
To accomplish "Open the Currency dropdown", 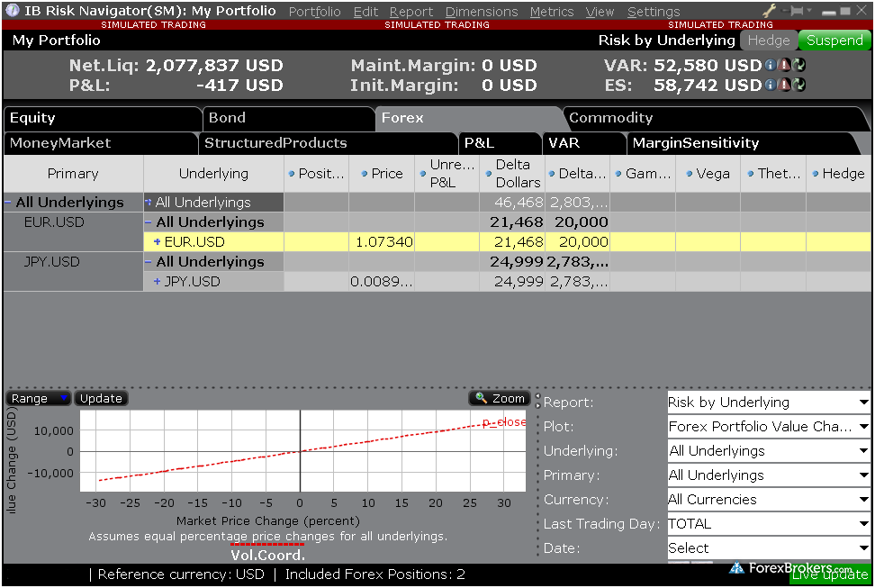I will tap(769, 499).
